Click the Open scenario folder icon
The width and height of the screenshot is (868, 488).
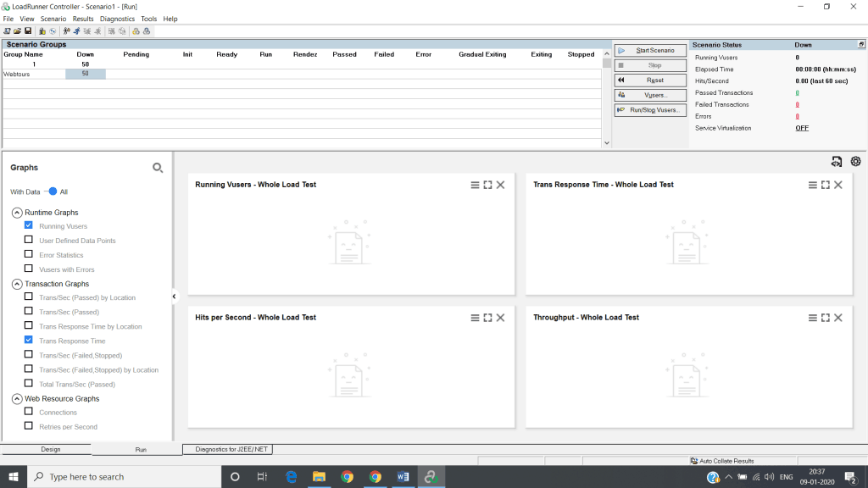coord(17,31)
